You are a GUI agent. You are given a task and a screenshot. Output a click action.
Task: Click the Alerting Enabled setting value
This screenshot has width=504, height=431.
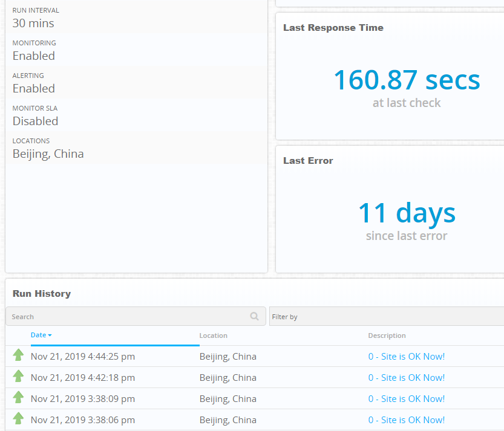coord(34,88)
